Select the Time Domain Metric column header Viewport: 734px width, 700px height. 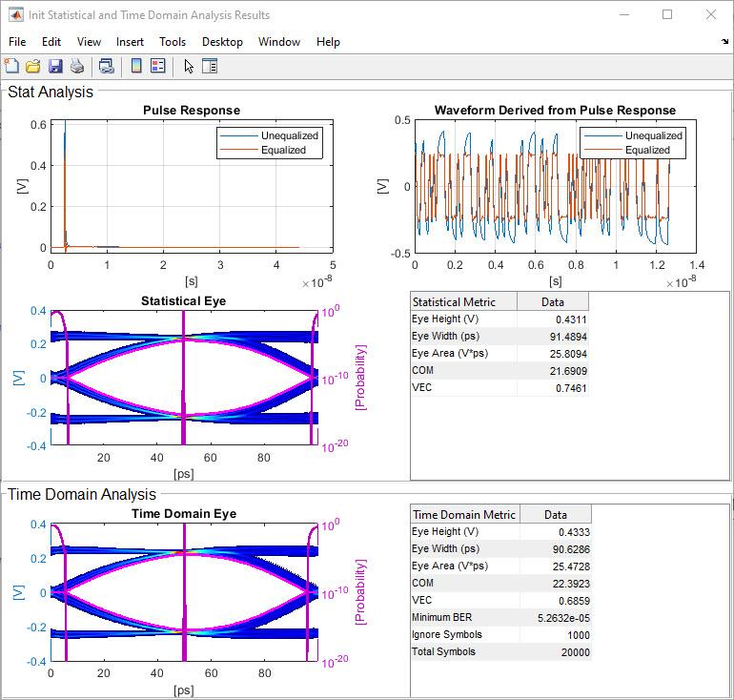coord(464,514)
